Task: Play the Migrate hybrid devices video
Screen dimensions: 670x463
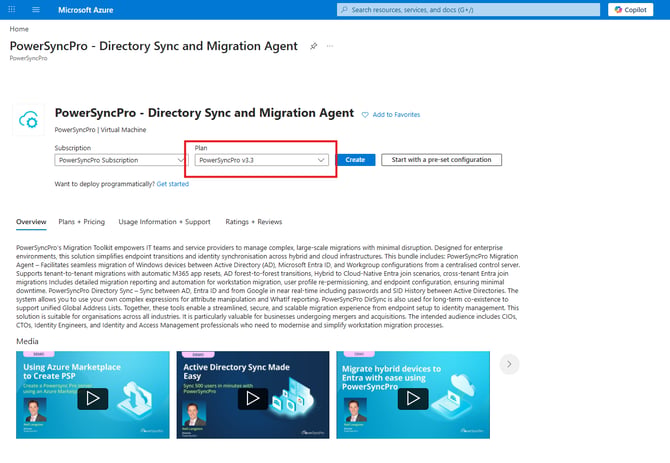Action: tap(413, 399)
